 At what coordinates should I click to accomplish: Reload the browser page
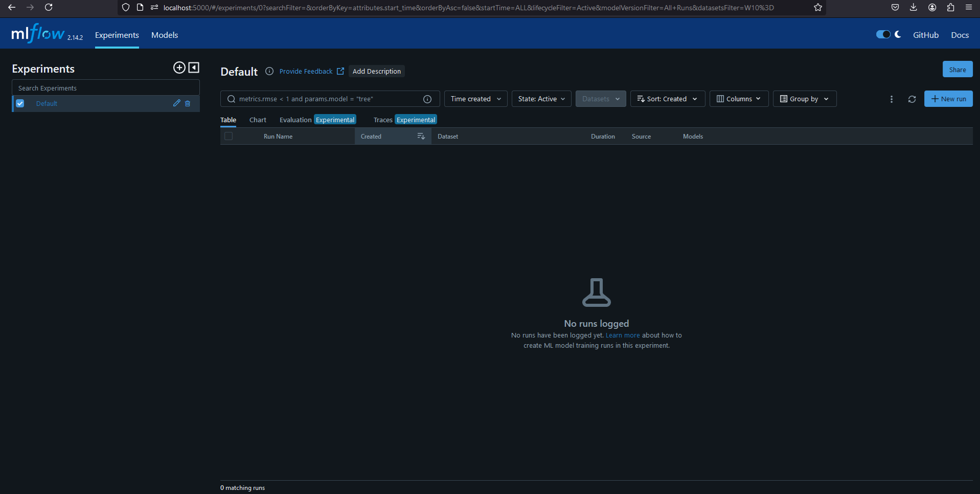(x=49, y=7)
